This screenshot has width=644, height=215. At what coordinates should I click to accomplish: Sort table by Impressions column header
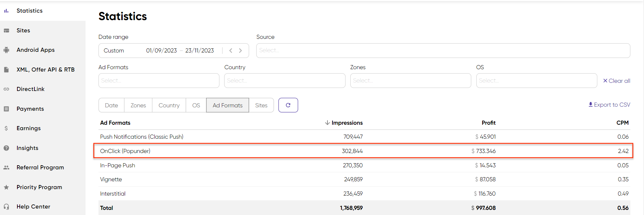[347, 123]
